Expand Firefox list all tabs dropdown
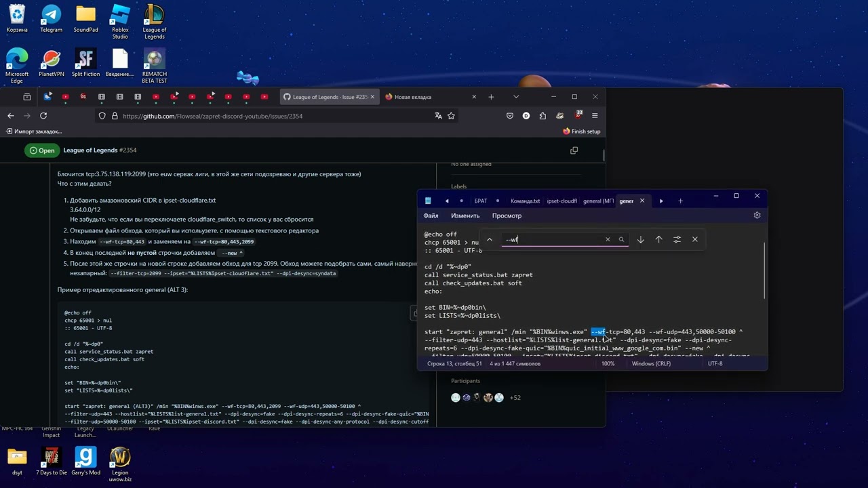This screenshot has height=488, width=868. [x=516, y=97]
